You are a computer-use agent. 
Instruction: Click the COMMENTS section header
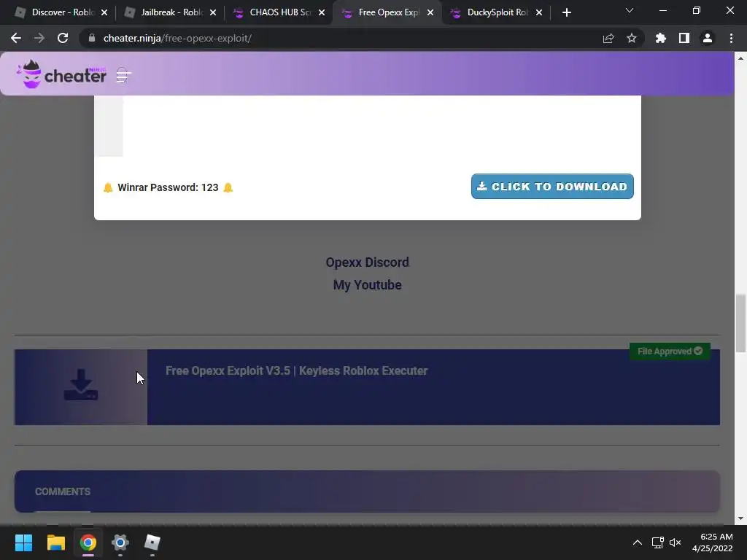[63, 491]
